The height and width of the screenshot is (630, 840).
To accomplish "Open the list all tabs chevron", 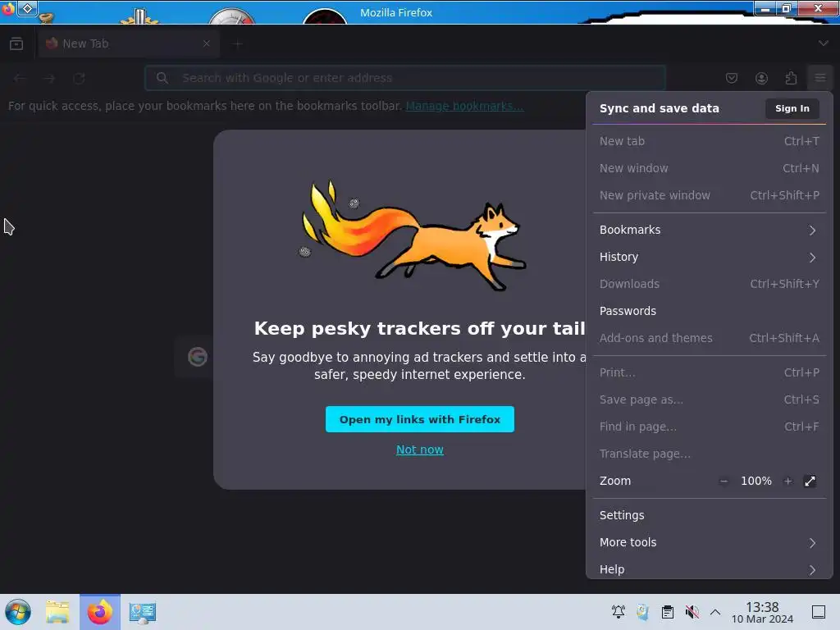I will tap(824, 43).
